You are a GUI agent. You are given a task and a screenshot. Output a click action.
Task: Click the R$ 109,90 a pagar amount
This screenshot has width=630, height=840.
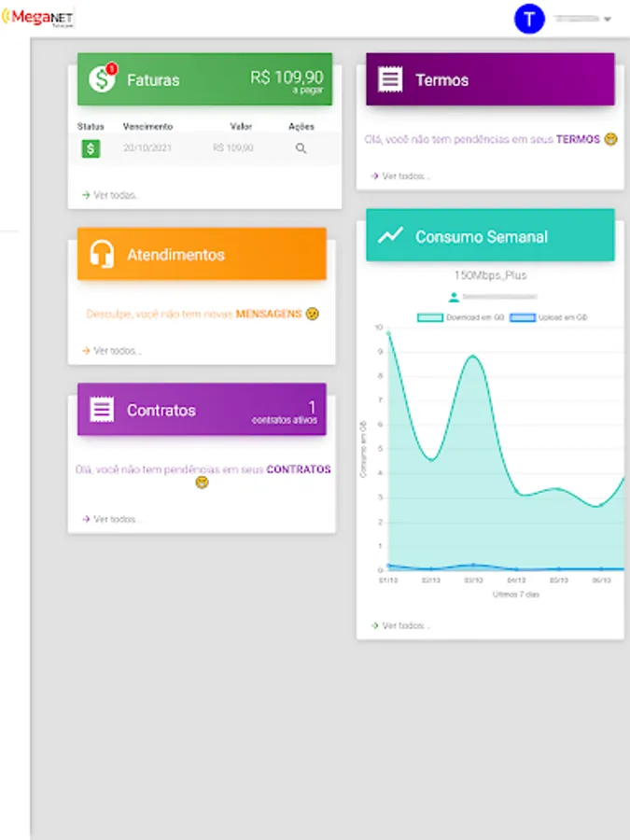point(287,81)
